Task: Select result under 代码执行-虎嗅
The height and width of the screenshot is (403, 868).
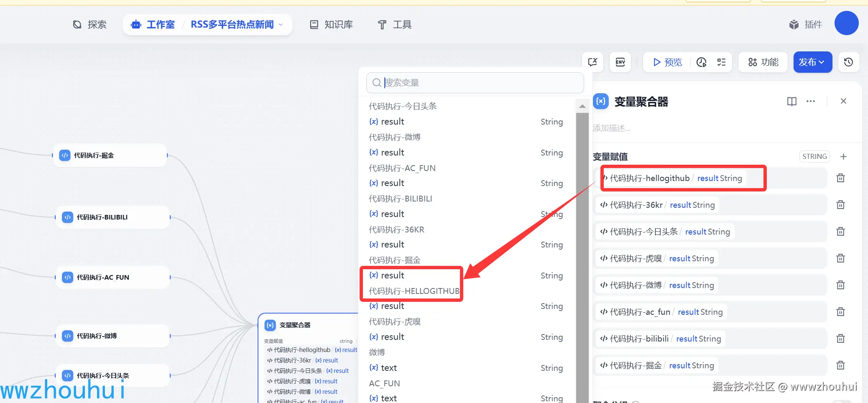Action: (x=466, y=337)
